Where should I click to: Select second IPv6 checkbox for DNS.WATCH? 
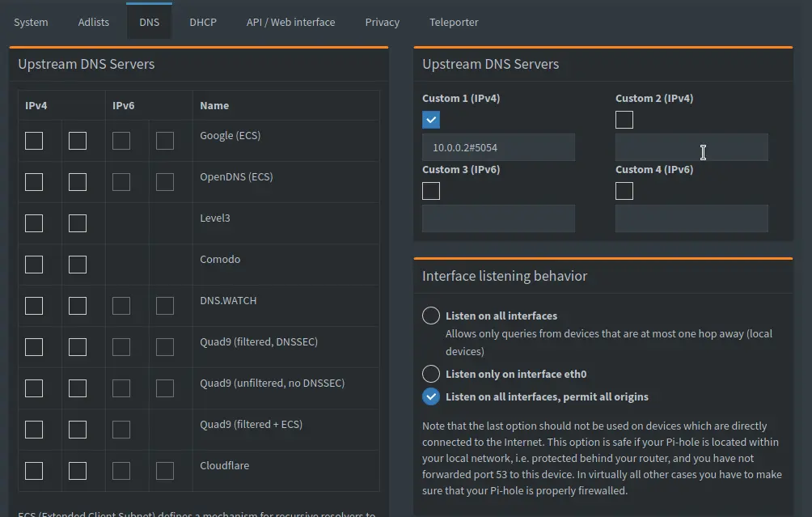[x=165, y=306]
